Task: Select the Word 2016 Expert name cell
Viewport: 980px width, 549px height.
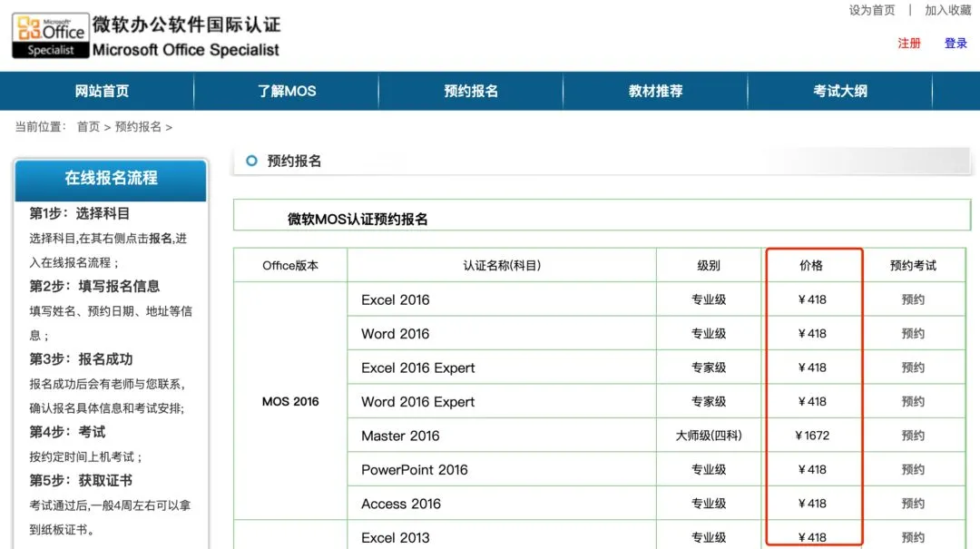Action: pyautogui.click(x=502, y=401)
